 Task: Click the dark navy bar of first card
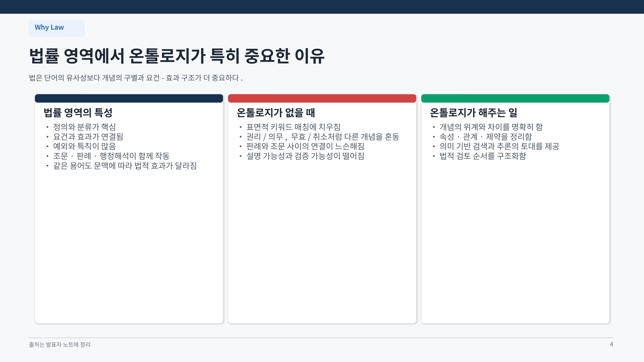pyautogui.click(x=129, y=98)
